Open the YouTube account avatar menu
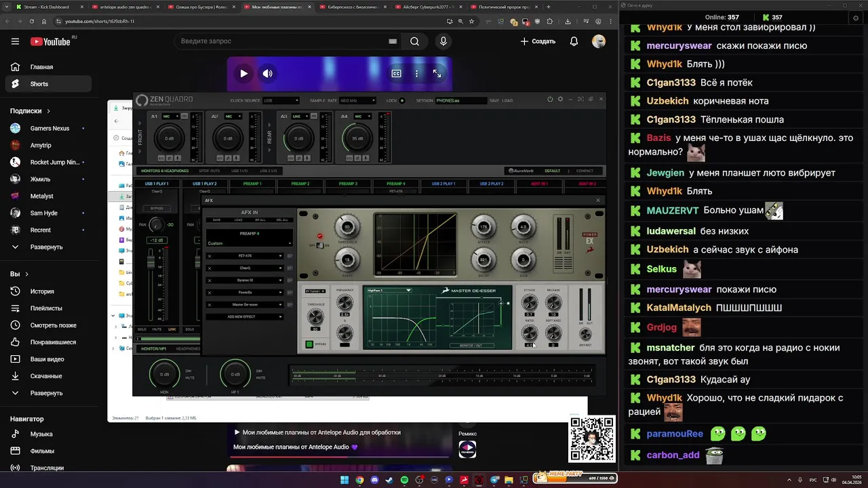The image size is (868, 488). click(x=599, y=41)
